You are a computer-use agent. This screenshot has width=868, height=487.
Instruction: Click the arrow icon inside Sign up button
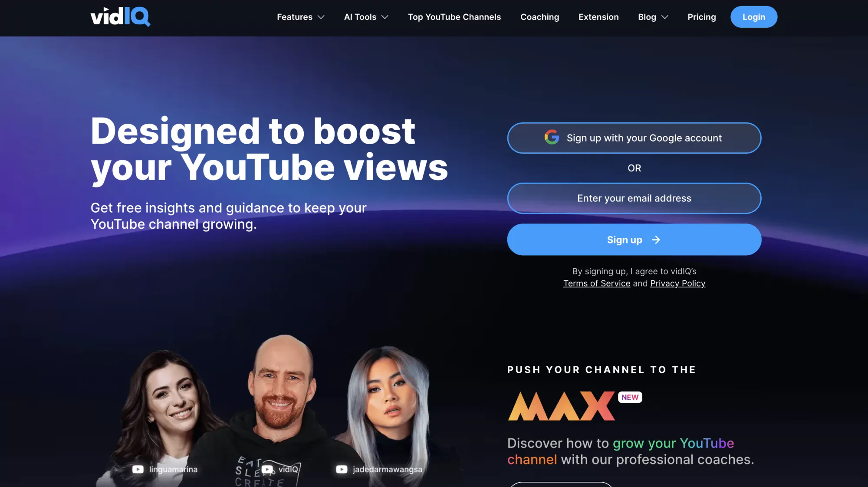coord(655,240)
